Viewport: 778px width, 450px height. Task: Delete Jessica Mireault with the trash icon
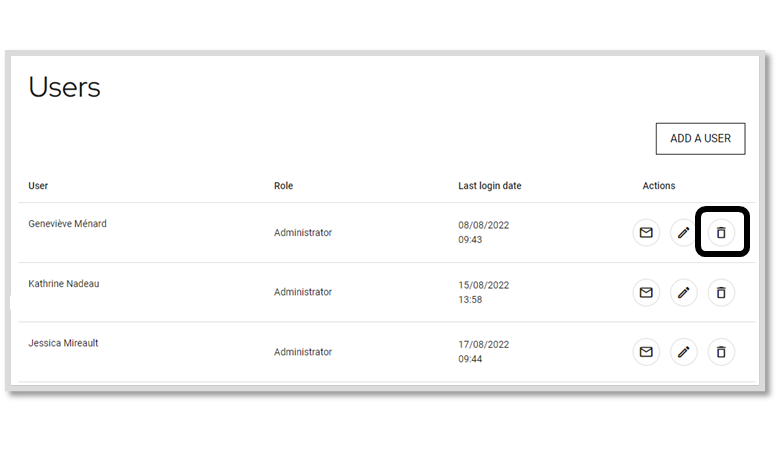click(x=721, y=352)
